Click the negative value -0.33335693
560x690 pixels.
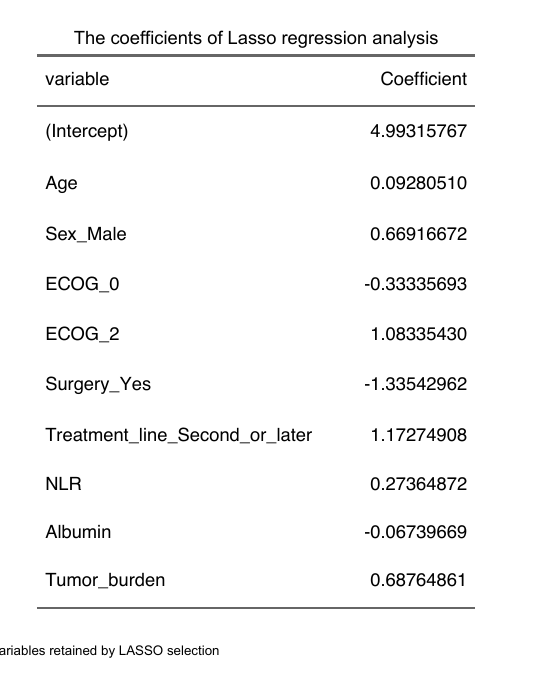tap(415, 284)
